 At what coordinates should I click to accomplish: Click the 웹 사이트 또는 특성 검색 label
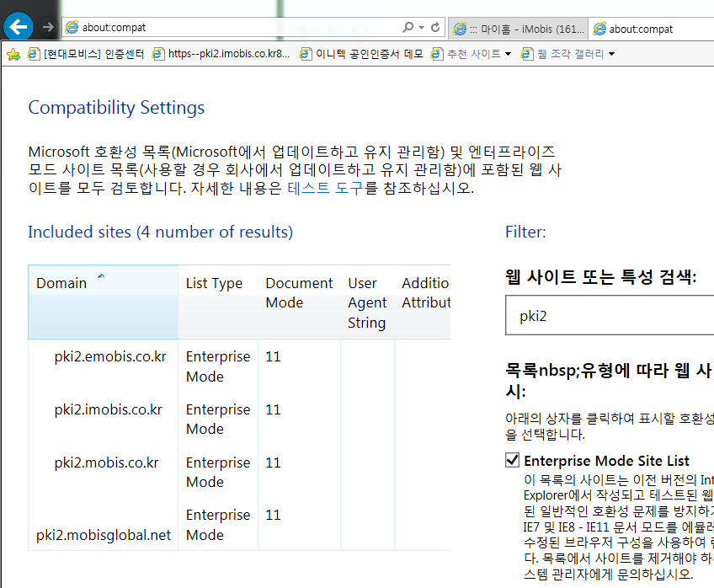pyautogui.click(x=600, y=276)
